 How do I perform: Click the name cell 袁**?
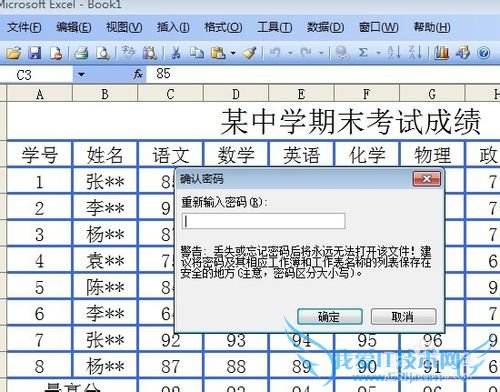coord(105,260)
